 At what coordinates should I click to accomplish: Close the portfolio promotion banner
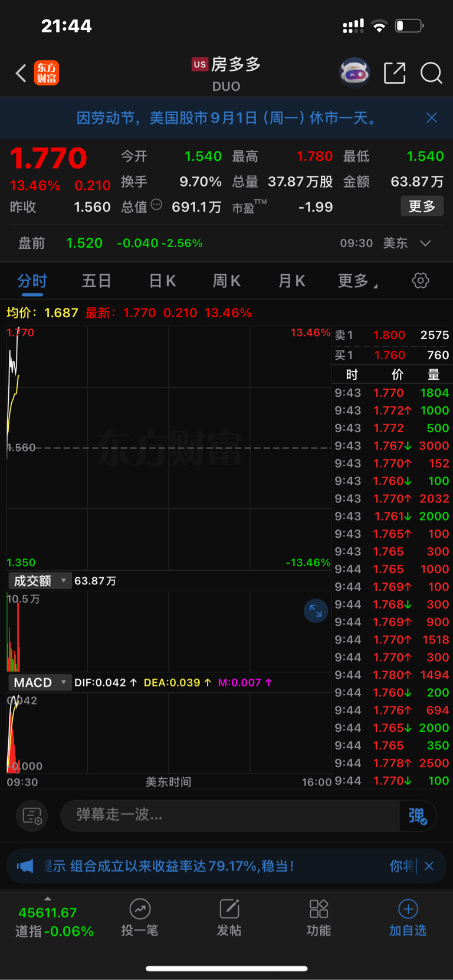tap(429, 866)
